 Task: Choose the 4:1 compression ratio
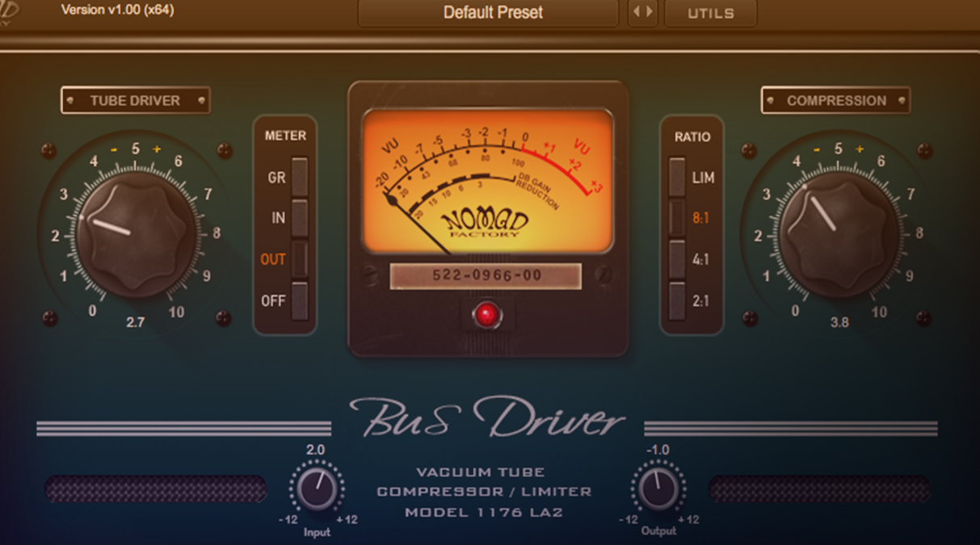point(677,260)
